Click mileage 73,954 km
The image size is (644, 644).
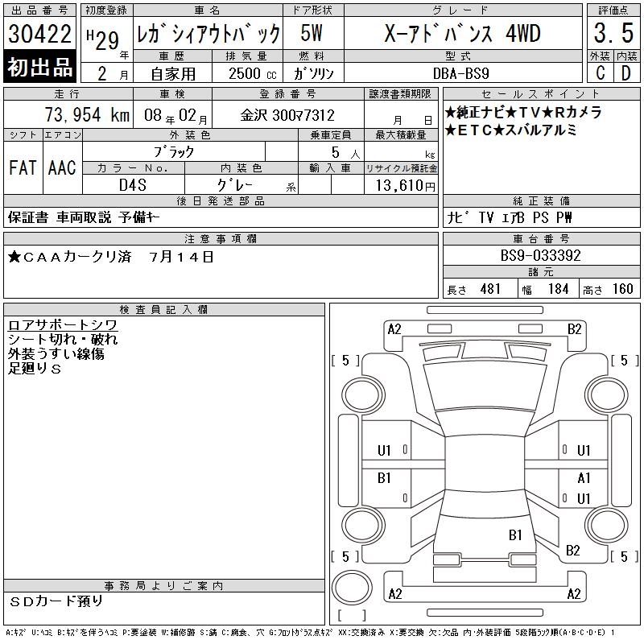point(87,114)
